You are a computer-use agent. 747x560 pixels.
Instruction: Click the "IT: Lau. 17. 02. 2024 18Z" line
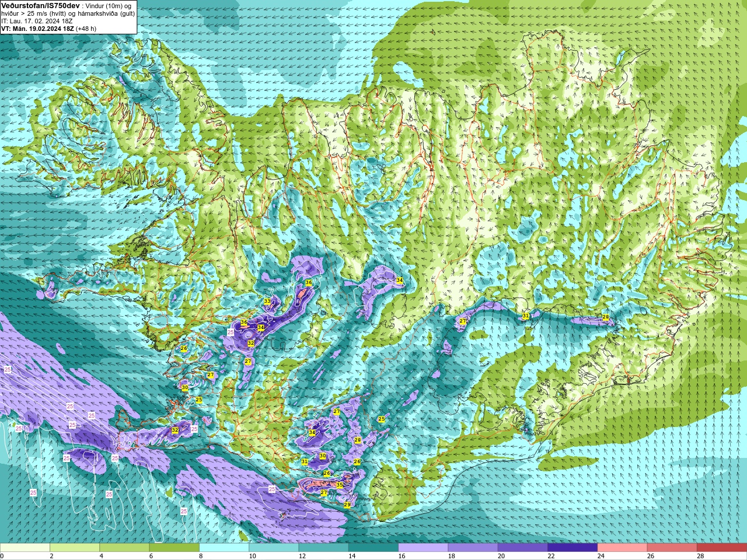click(37, 21)
